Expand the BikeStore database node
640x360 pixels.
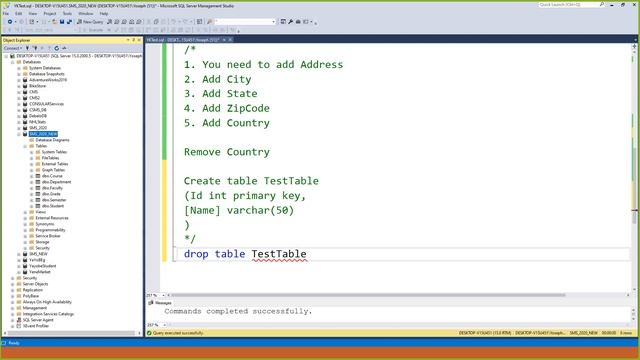tap(19, 86)
